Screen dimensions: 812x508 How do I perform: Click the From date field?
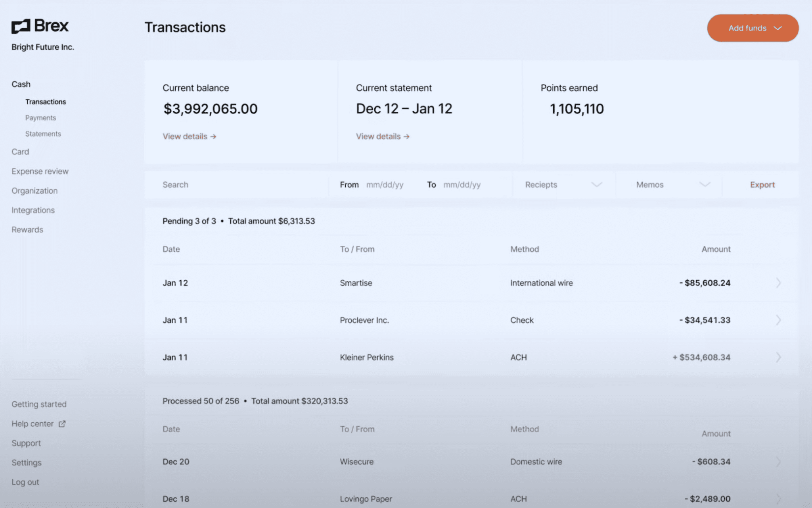tap(385, 185)
